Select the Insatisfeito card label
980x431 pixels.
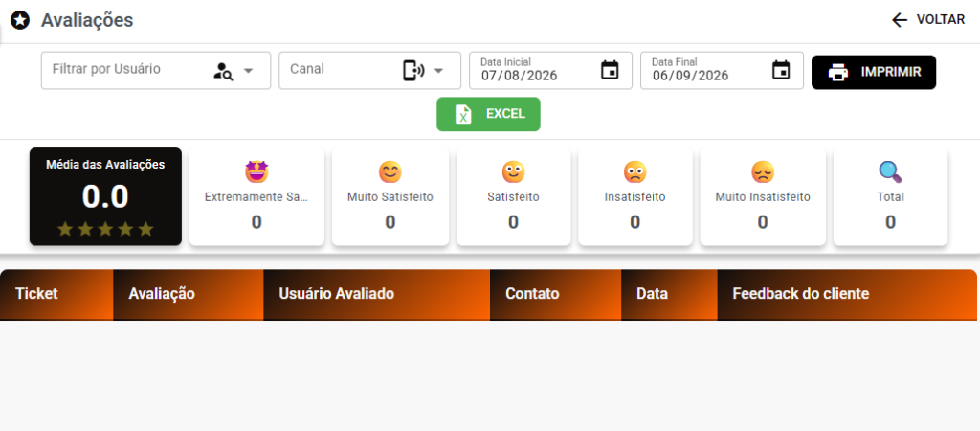click(635, 197)
